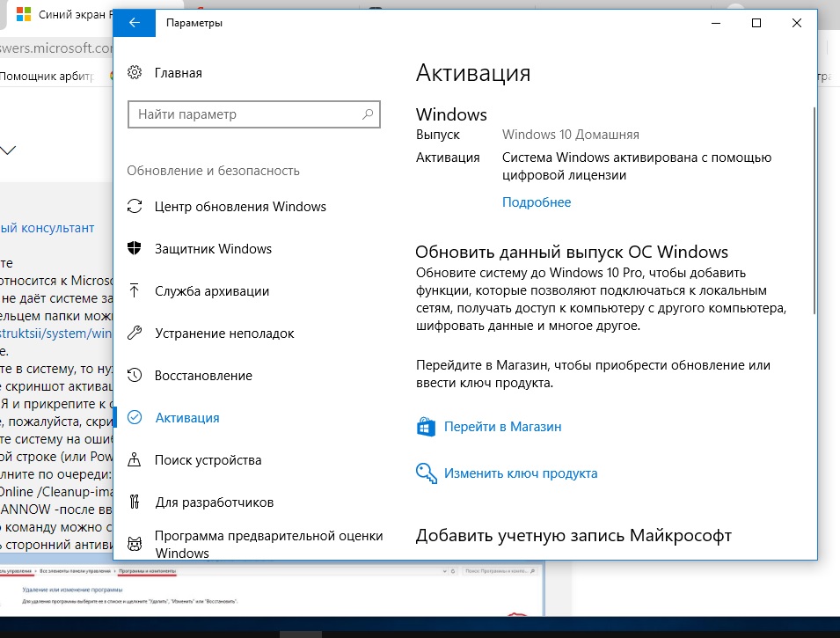Image resolution: width=840 pixels, height=638 pixels.
Task: Click the tools icon for Для разработчиков
Action: pyautogui.click(x=135, y=502)
